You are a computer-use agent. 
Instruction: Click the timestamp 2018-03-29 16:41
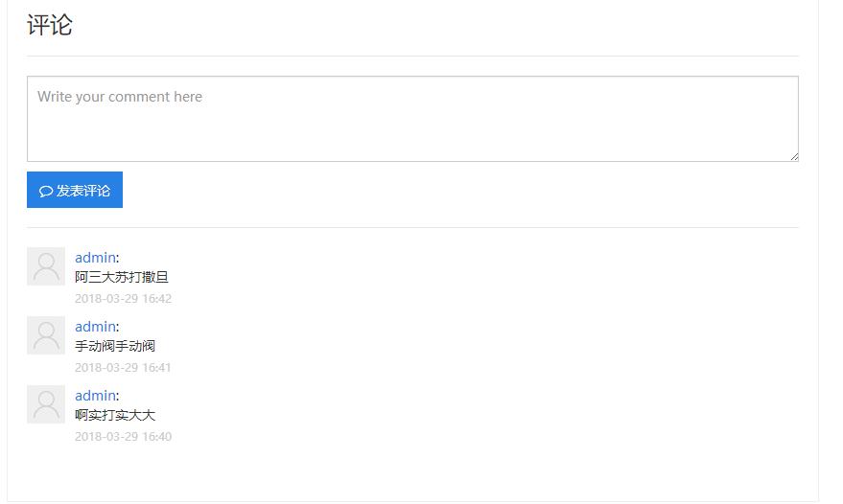pyautogui.click(x=123, y=367)
